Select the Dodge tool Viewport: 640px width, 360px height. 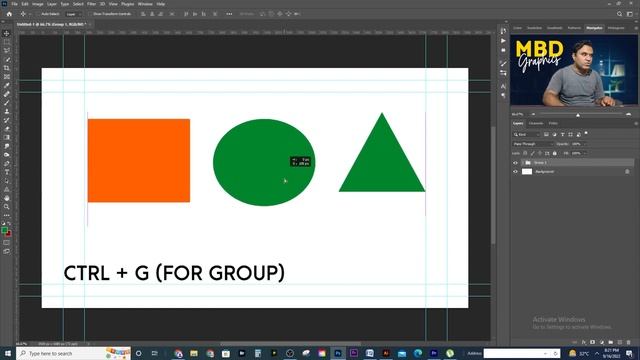pos(7,155)
